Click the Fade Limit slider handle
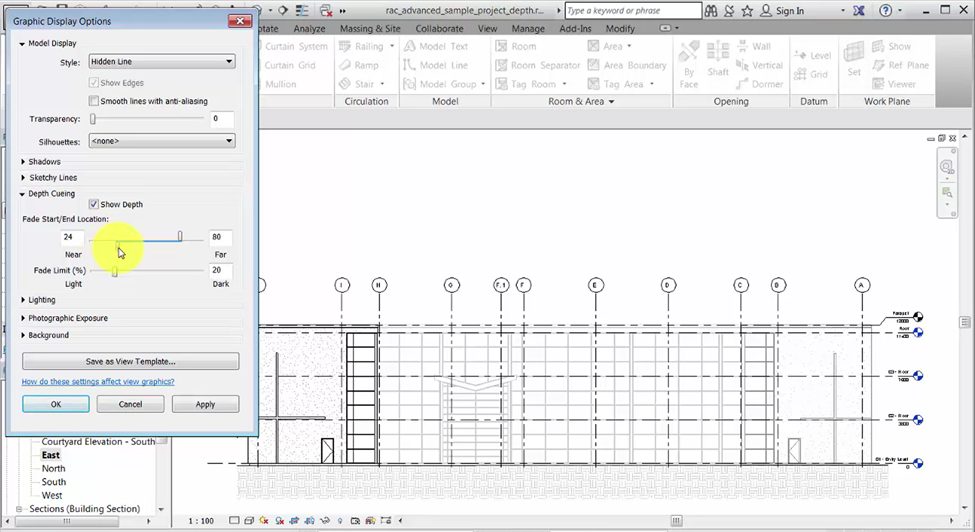975x532 pixels. tap(115, 271)
